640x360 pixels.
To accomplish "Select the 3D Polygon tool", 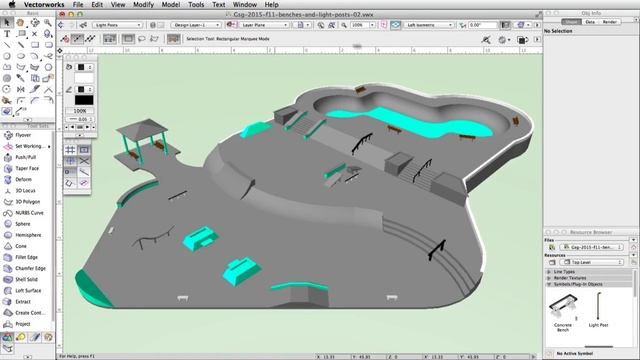I will pos(27,202).
